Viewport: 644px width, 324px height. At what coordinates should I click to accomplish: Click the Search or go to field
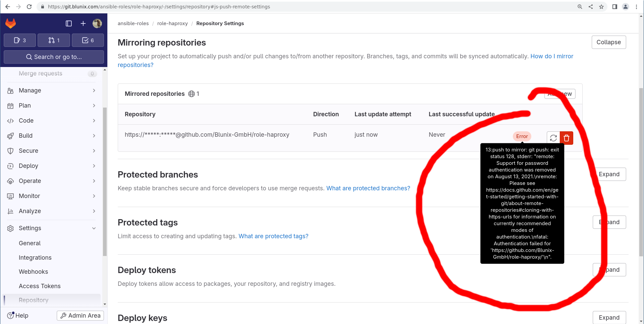(x=54, y=57)
